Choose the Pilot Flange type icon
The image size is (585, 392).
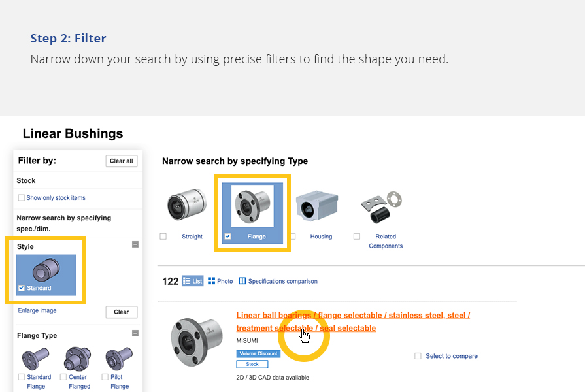coord(118,359)
